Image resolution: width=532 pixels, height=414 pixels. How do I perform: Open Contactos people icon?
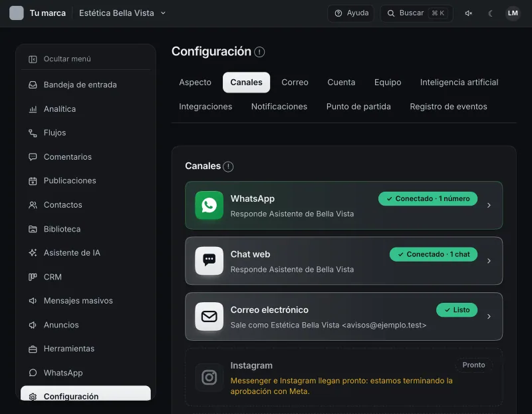33,205
